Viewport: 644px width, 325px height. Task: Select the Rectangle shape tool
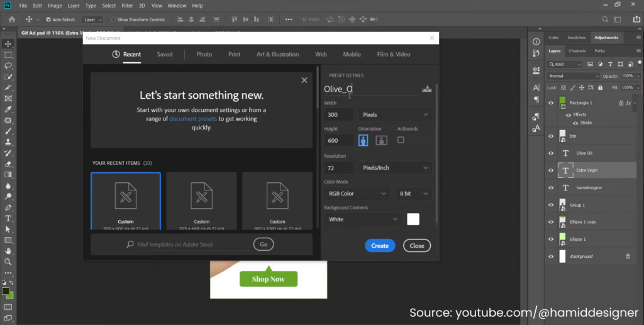tap(8, 240)
